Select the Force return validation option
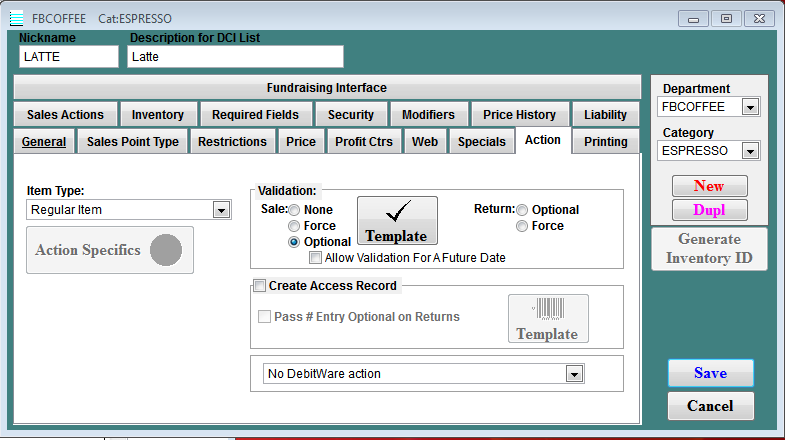 (522, 226)
